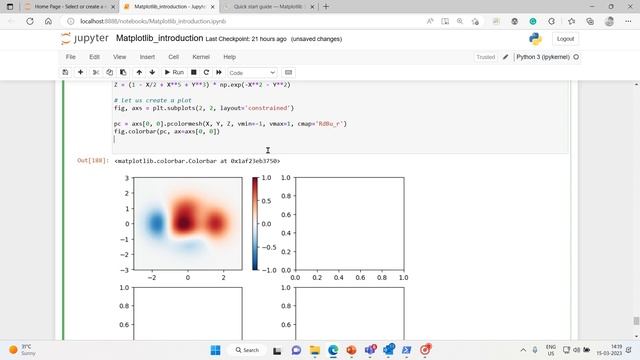Open PowerPoint from the taskbar

(x=351, y=350)
